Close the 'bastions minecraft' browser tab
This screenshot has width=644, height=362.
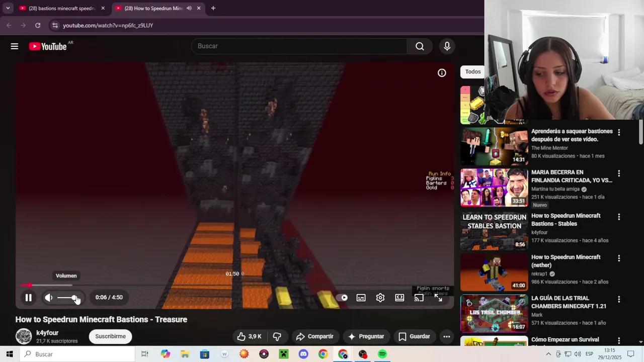[103, 9]
